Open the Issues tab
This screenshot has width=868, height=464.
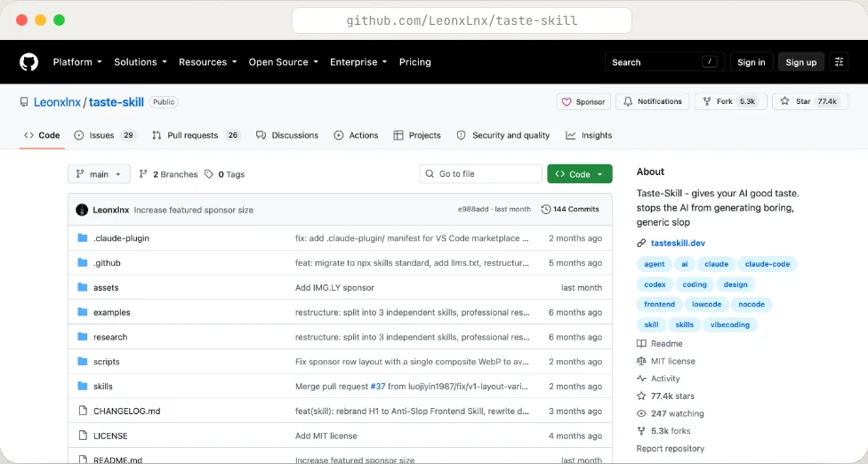tap(105, 135)
